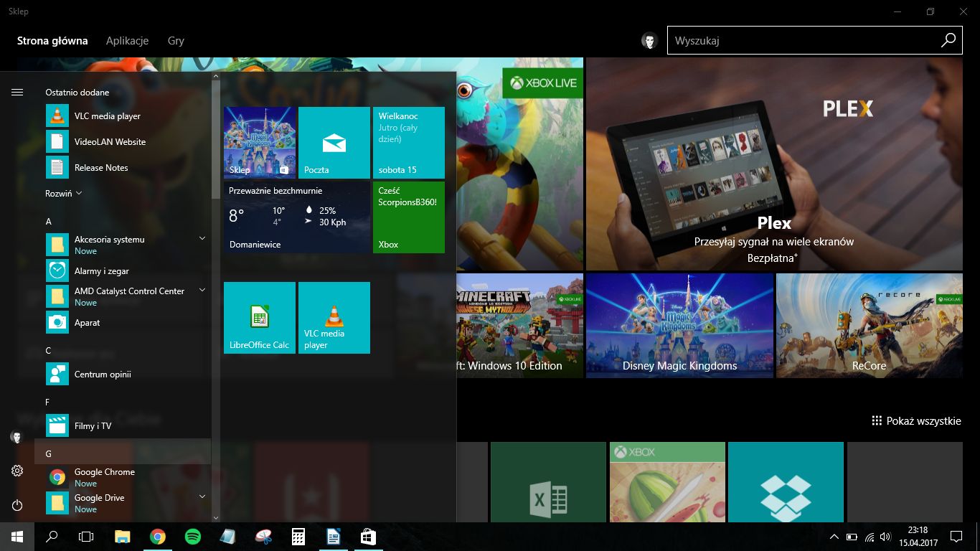Launch Google Chrome from the app list
Image resolution: width=980 pixels, height=551 pixels.
122,477
